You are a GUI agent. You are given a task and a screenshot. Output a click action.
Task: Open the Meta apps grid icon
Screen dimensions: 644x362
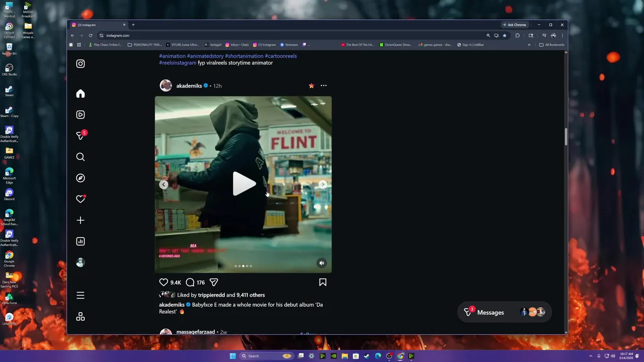click(80, 317)
